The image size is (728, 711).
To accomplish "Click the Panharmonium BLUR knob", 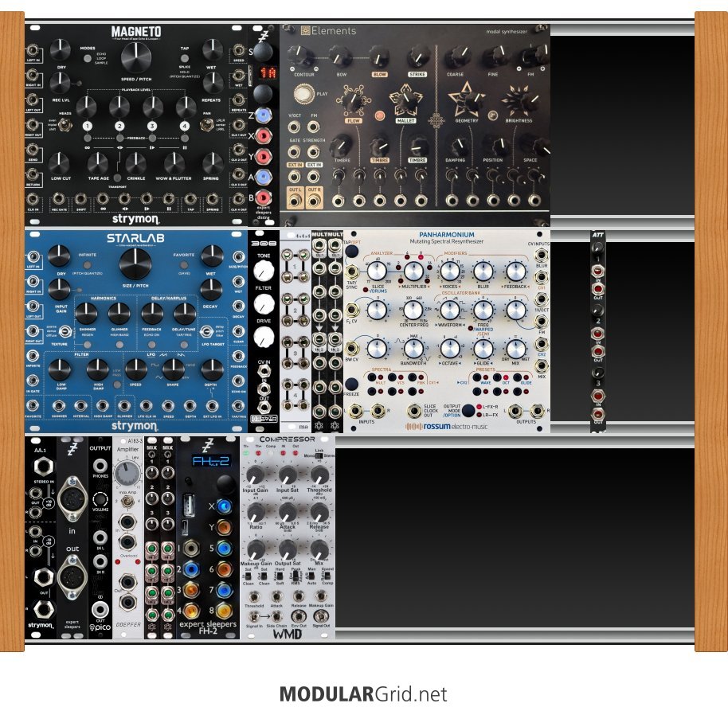I will coord(483,272).
